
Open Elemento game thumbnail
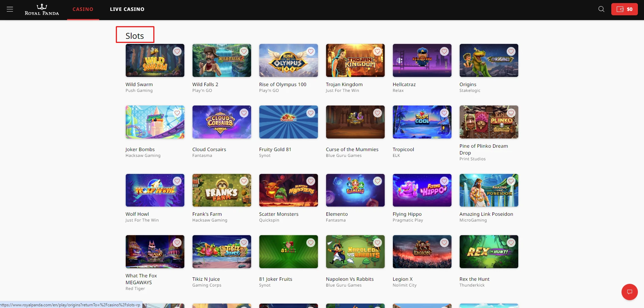pos(355,190)
